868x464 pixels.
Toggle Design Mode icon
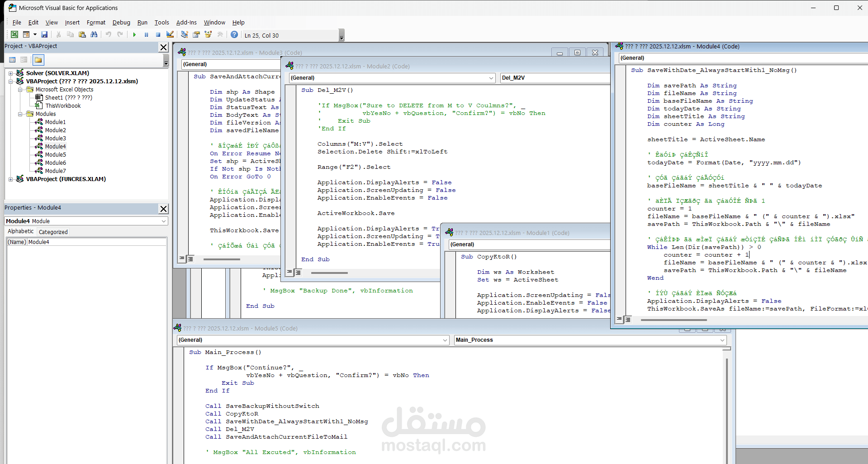[x=170, y=34]
